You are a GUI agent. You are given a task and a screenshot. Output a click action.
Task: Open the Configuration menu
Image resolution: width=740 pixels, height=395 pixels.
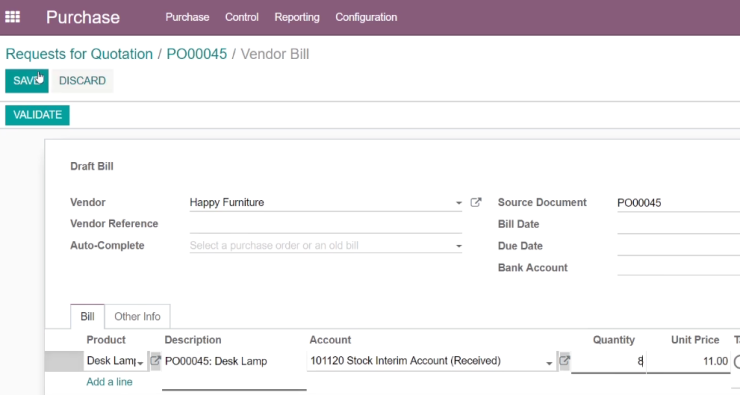tap(366, 17)
